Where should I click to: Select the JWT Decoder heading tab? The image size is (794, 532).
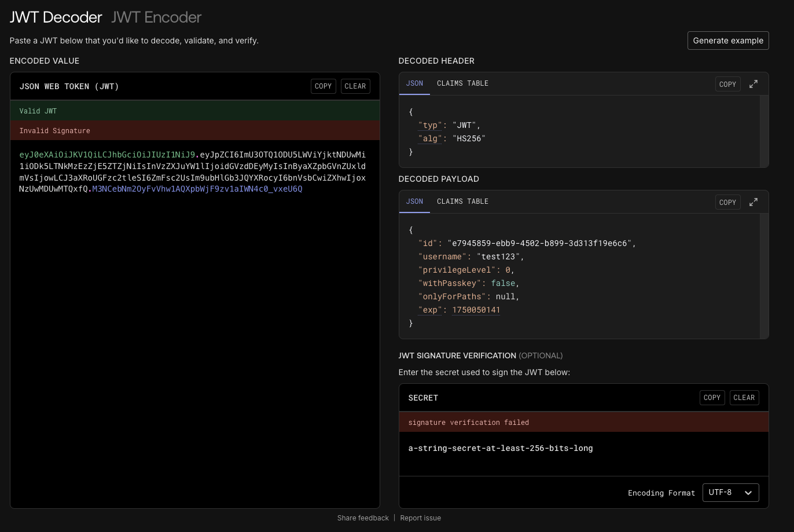coord(56,17)
